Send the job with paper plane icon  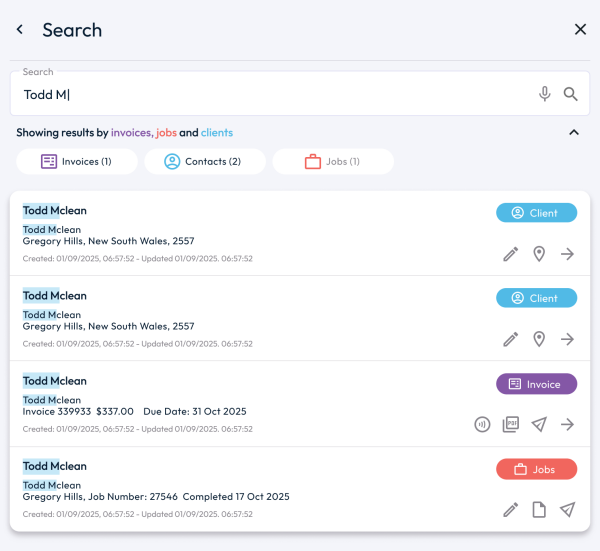[567, 510]
